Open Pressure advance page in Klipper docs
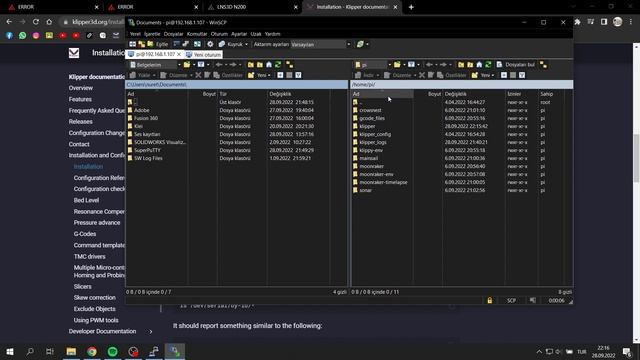 click(x=97, y=223)
